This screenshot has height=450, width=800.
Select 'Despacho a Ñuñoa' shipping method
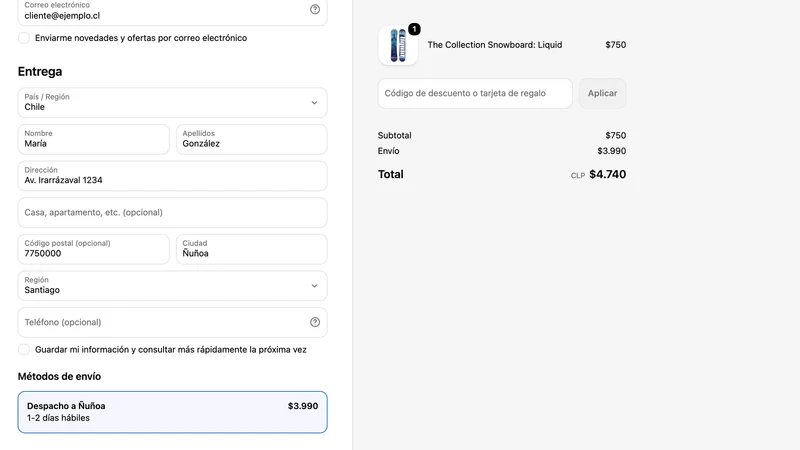click(172, 412)
